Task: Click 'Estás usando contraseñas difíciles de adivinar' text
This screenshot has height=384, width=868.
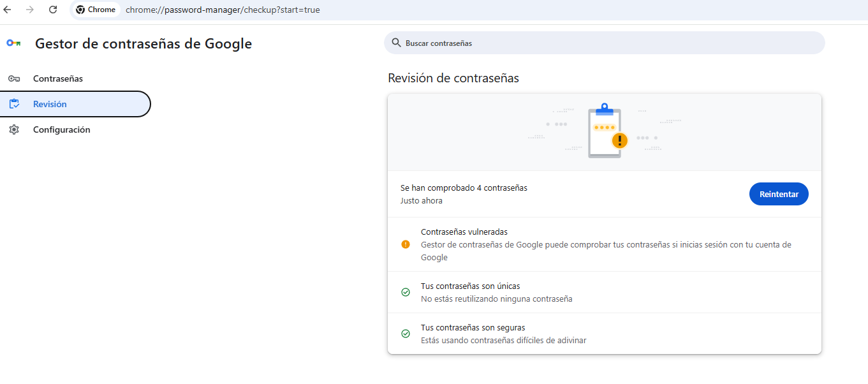Action: 504,341
